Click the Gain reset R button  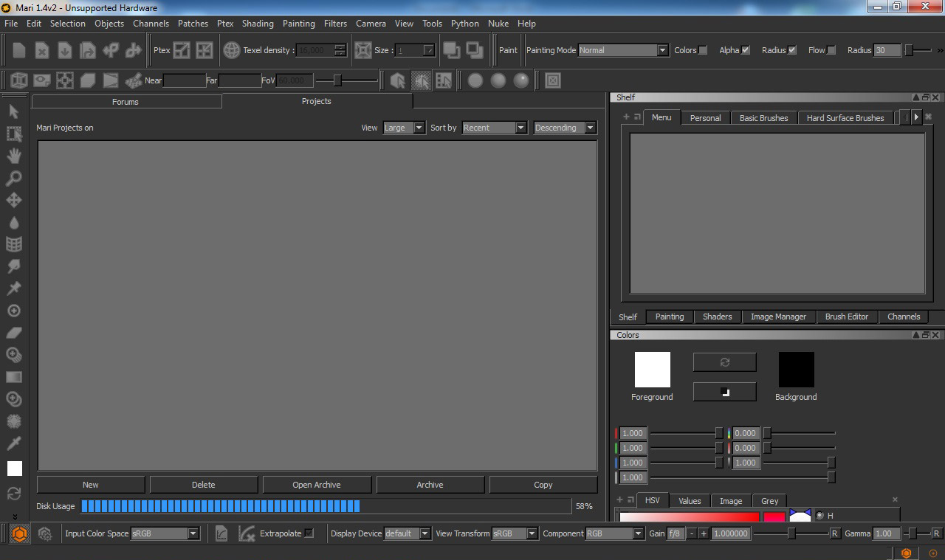click(835, 533)
